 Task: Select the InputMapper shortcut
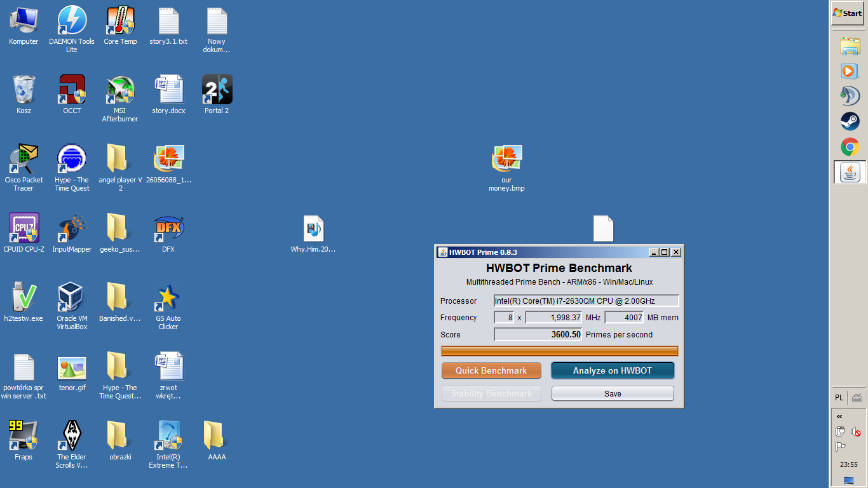(x=72, y=233)
